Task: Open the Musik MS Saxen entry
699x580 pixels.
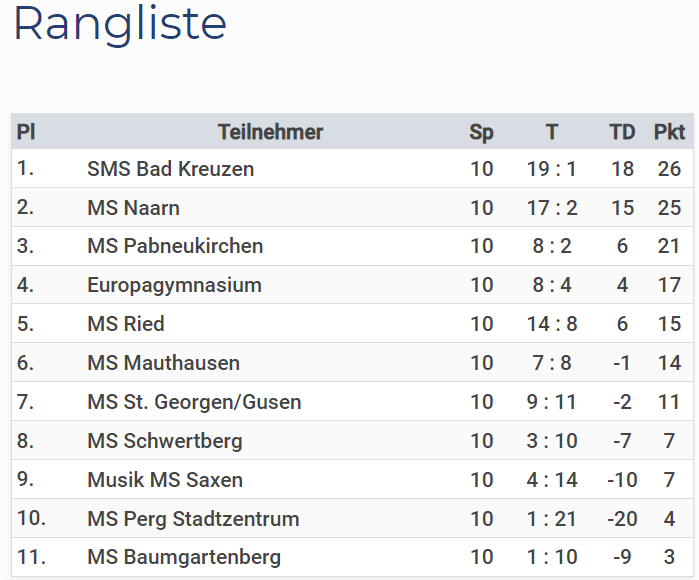Action: coord(165,480)
